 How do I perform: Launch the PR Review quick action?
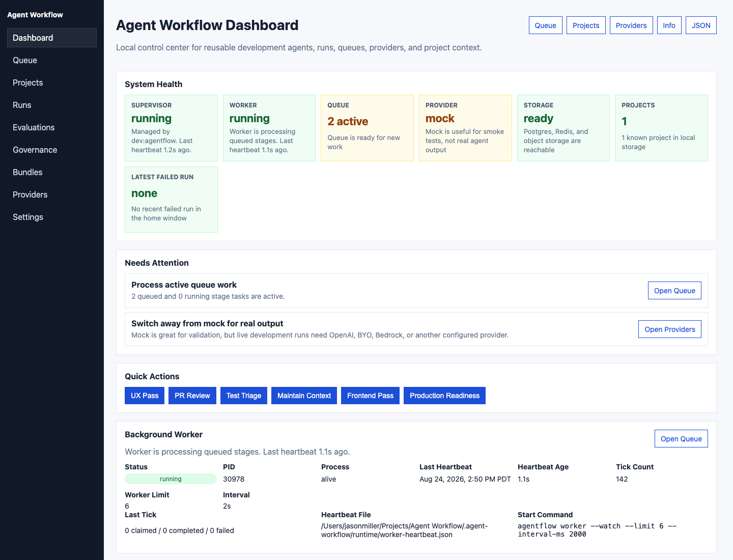pyautogui.click(x=192, y=396)
